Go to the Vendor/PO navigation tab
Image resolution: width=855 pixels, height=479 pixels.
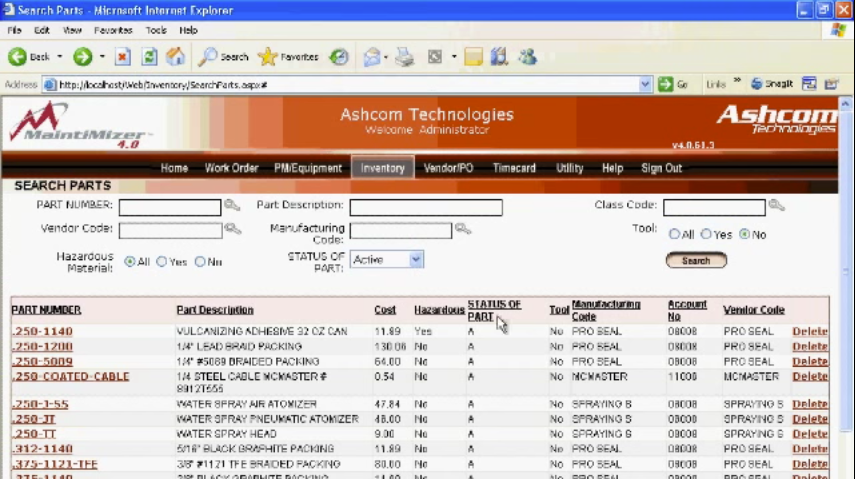448,168
